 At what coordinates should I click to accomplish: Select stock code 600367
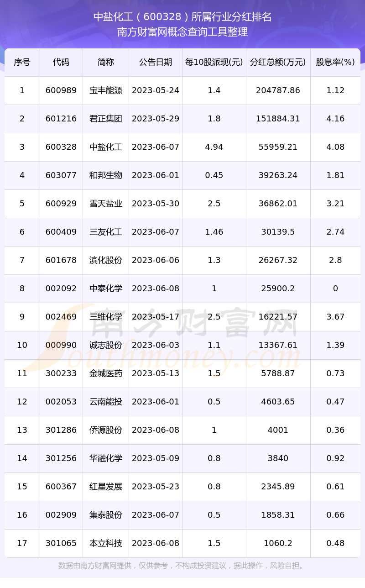tap(61, 487)
